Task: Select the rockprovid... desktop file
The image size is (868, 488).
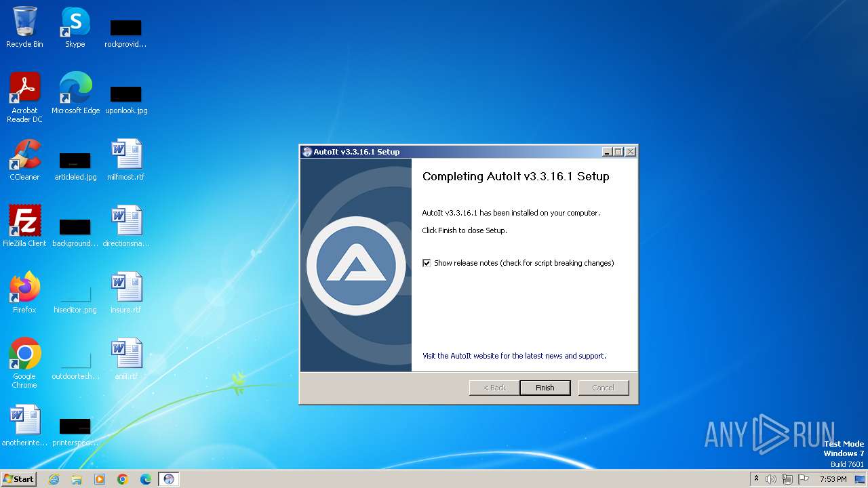Action: pos(125,33)
